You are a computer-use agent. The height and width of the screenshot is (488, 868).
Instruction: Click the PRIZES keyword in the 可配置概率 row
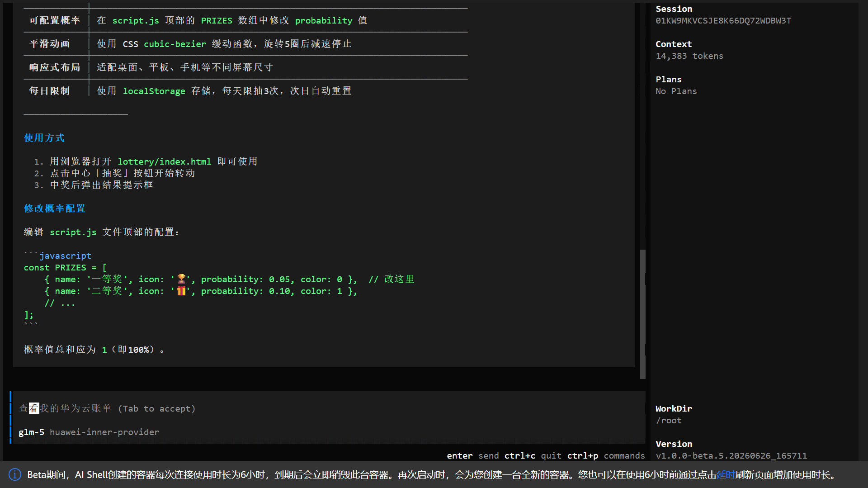[217, 20]
